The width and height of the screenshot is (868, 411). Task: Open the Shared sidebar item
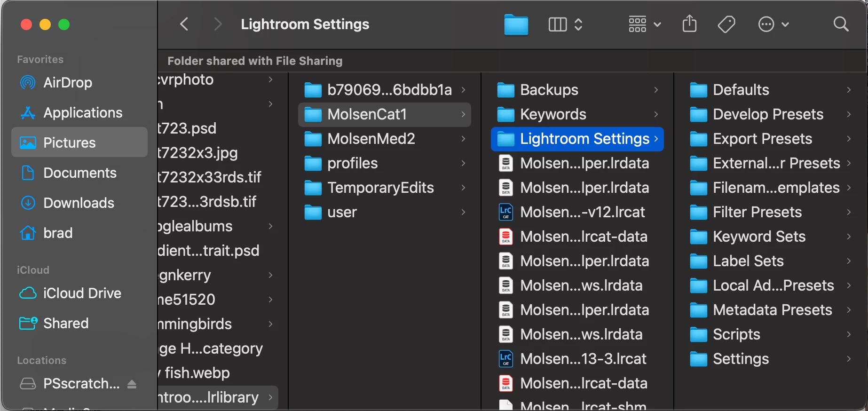(79, 324)
